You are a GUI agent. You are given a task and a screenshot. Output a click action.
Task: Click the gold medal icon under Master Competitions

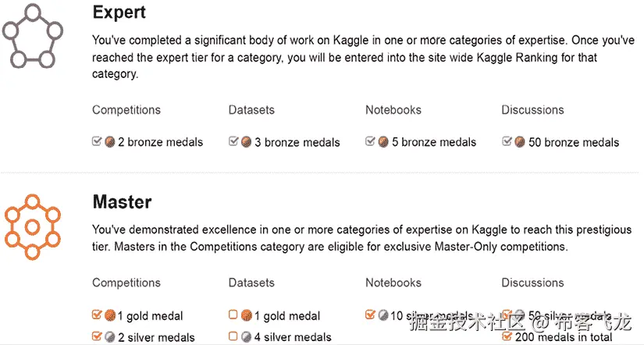pyautogui.click(x=110, y=316)
